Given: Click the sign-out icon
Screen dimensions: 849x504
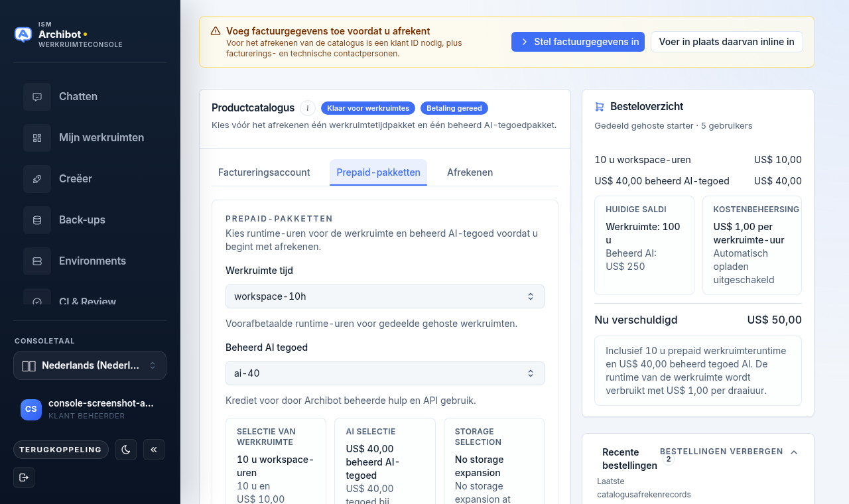Looking at the screenshot, I should click(24, 477).
